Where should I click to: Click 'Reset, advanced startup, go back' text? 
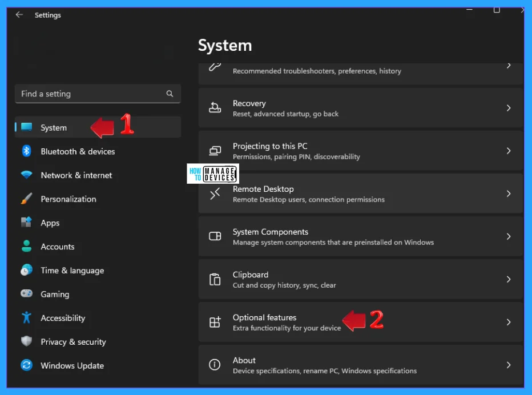[285, 114]
